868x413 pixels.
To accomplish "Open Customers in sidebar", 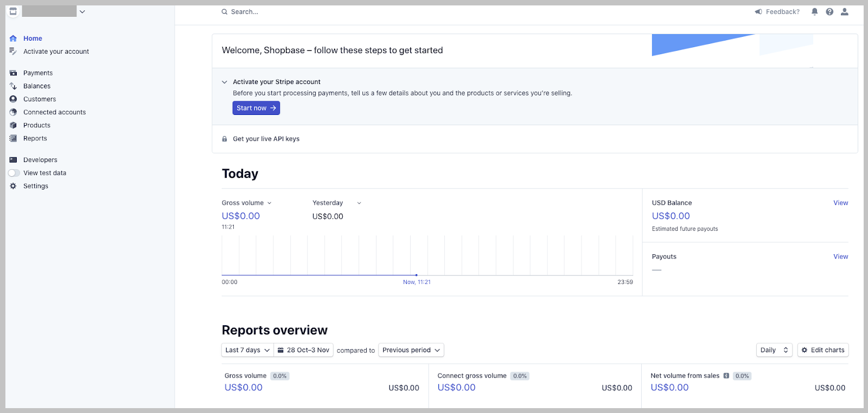I will 40,99.
